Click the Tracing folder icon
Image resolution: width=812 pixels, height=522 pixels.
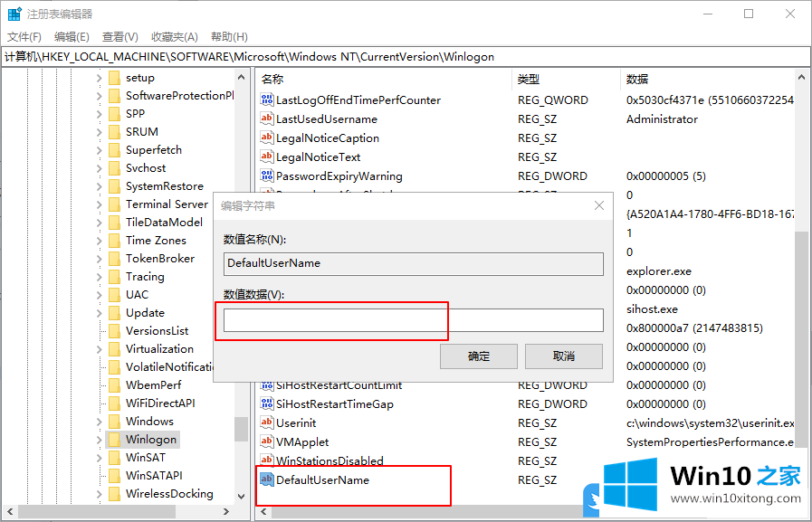coord(114,277)
